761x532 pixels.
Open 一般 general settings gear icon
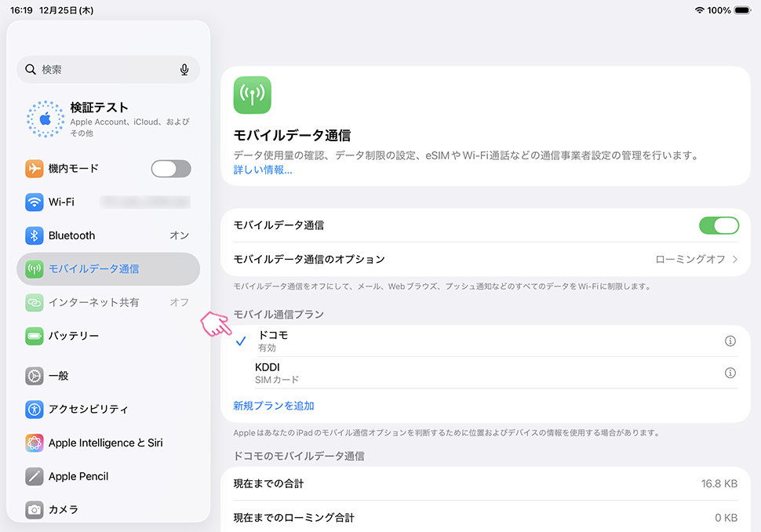(x=34, y=376)
